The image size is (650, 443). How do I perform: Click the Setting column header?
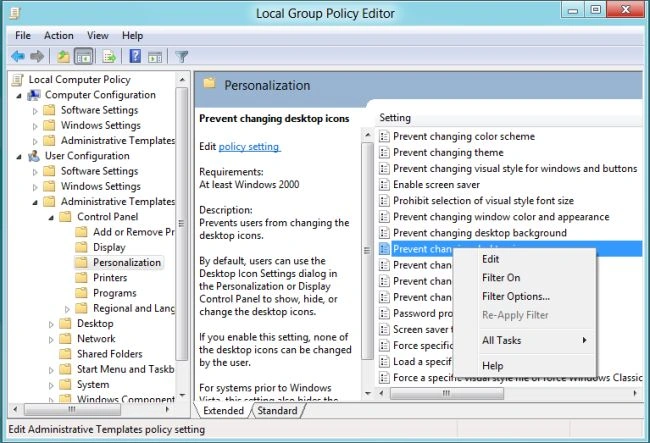click(509, 118)
